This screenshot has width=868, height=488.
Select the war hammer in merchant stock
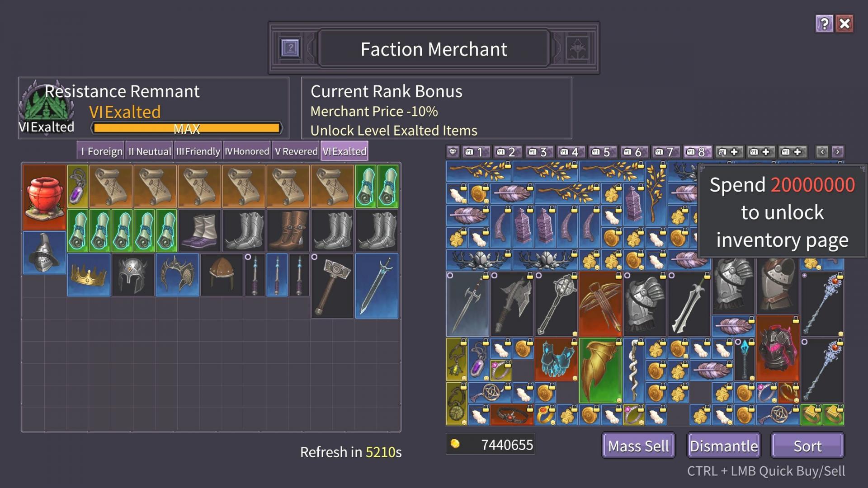pyautogui.click(x=332, y=286)
